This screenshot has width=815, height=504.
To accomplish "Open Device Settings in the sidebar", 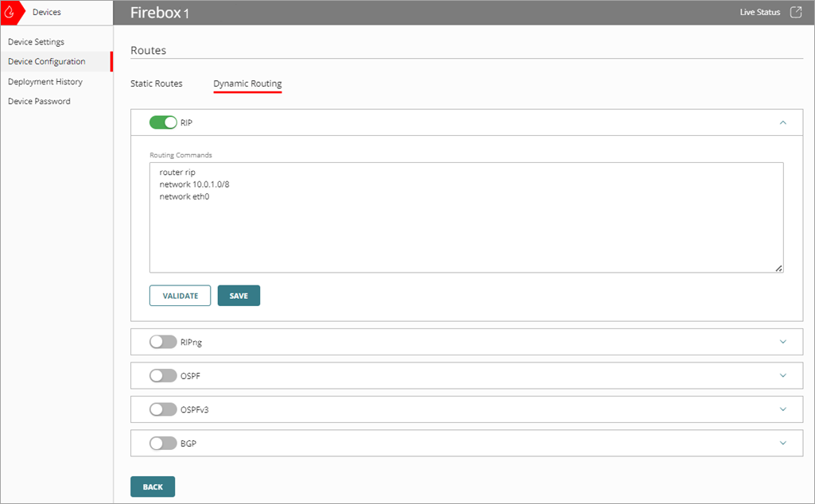I will click(x=37, y=41).
